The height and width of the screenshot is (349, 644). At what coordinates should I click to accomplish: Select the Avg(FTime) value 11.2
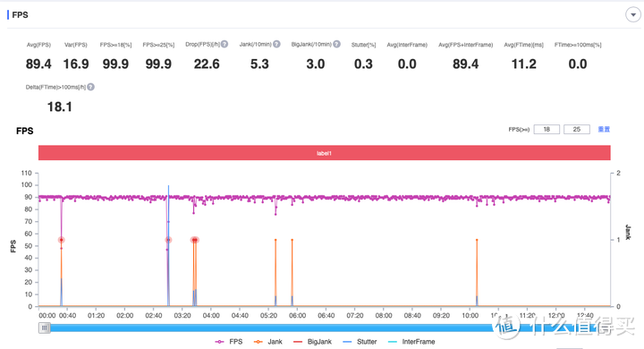point(523,64)
